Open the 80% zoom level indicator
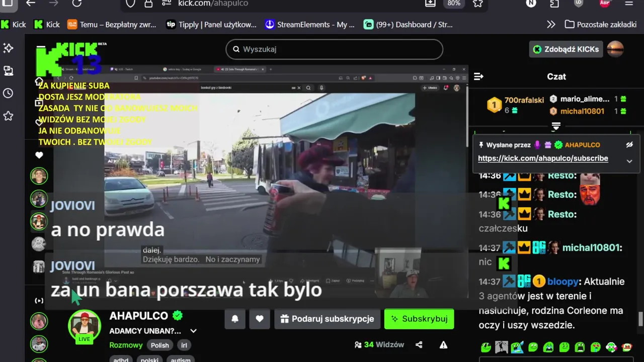The width and height of the screenshot is (644, 362). [454, 3]
